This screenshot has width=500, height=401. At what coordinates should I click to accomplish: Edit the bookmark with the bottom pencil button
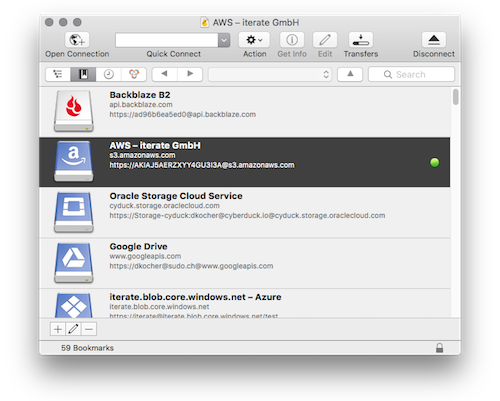[x=73, y=329]
